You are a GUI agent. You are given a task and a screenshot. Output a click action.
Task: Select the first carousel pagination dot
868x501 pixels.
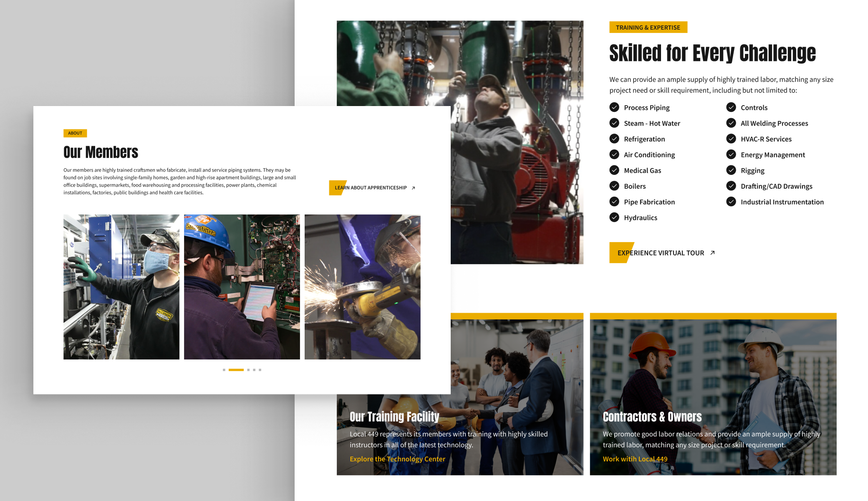point(224,370)
